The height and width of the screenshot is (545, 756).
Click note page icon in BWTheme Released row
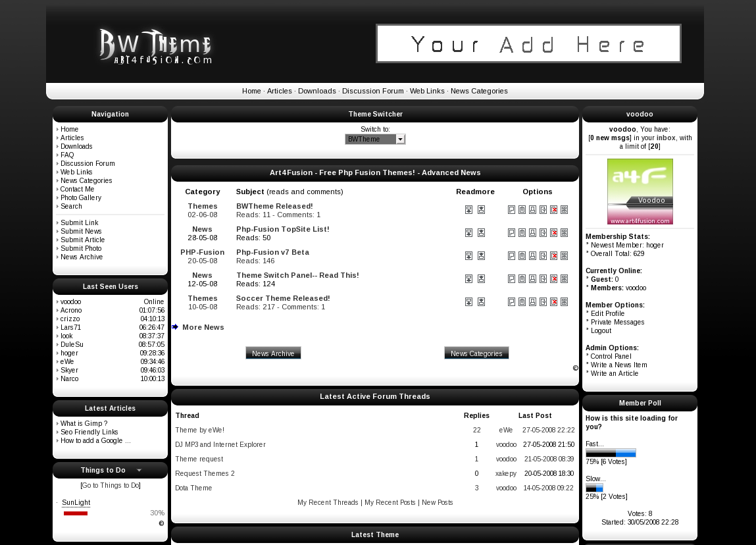tap(511, 210)
